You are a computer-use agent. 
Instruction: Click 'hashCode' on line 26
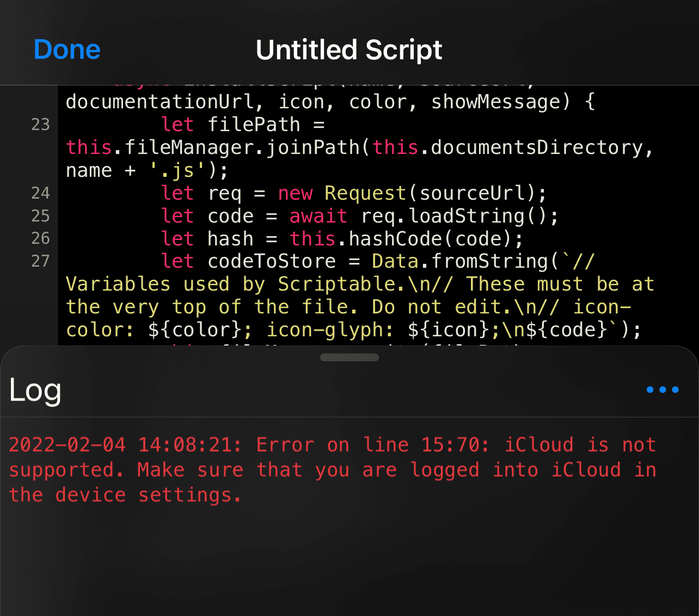coord(395,239)
